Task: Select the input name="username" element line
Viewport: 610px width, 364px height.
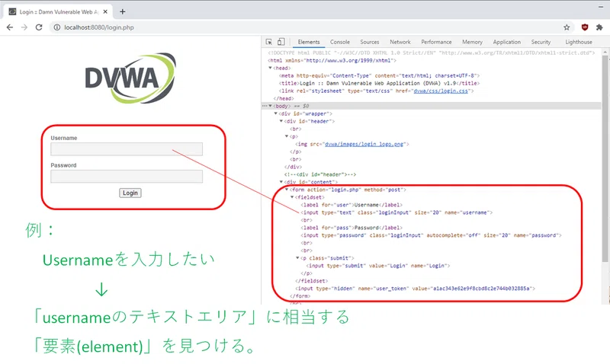Action: 396,212
